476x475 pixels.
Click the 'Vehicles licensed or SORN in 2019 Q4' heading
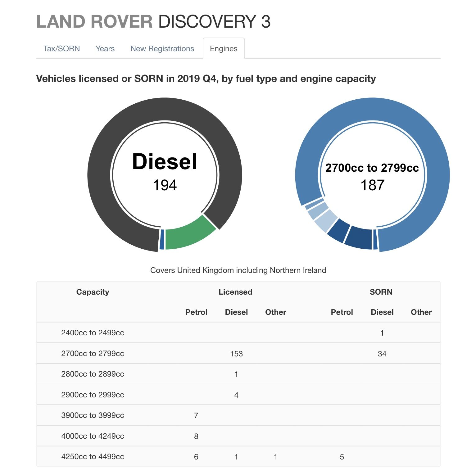point(206,79)
